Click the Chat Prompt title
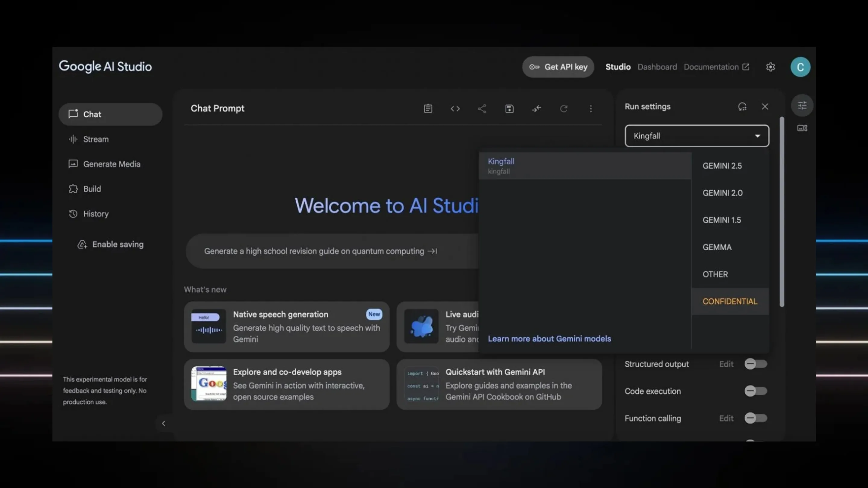The image size is (868, 488). pos(217,108)
